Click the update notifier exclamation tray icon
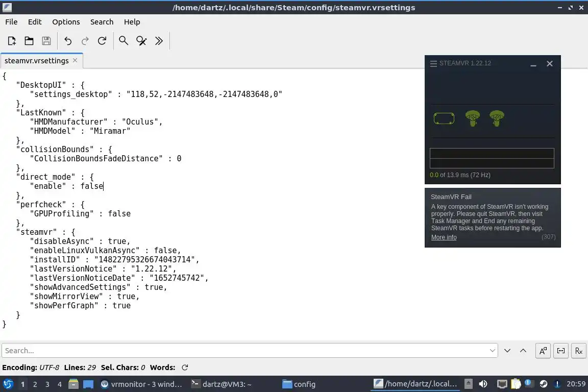This screenshot has height=392, width=588. pos(557,384)
